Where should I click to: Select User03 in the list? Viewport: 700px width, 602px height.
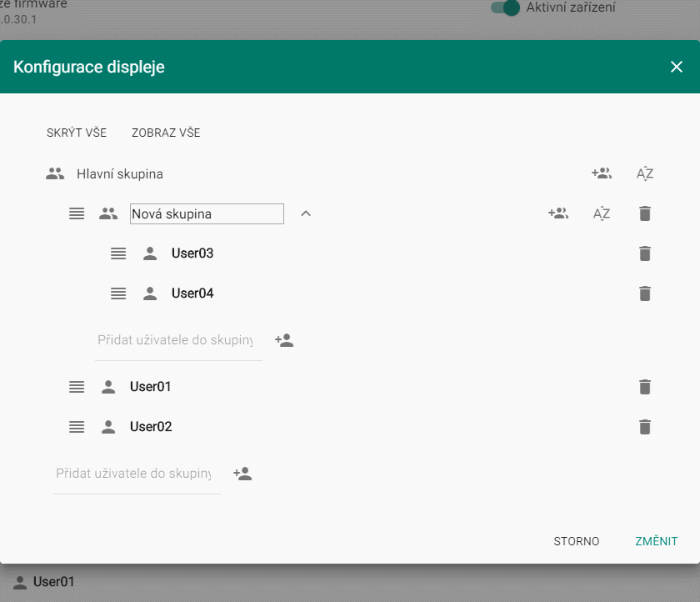[x=192, y=253]
